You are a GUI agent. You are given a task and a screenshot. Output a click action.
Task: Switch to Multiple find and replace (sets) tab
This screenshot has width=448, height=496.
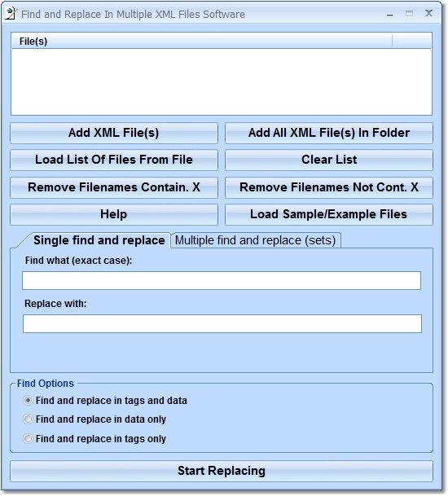pos(255,240)
